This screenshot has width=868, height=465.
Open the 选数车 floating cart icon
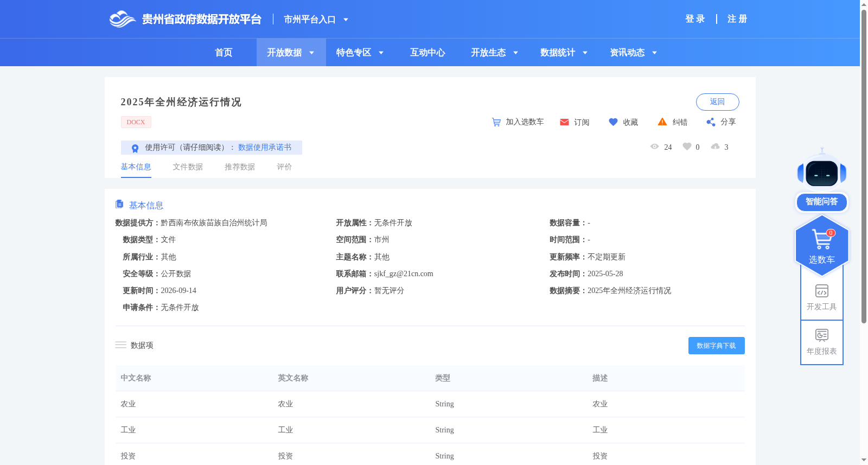[x=822, y=239]
